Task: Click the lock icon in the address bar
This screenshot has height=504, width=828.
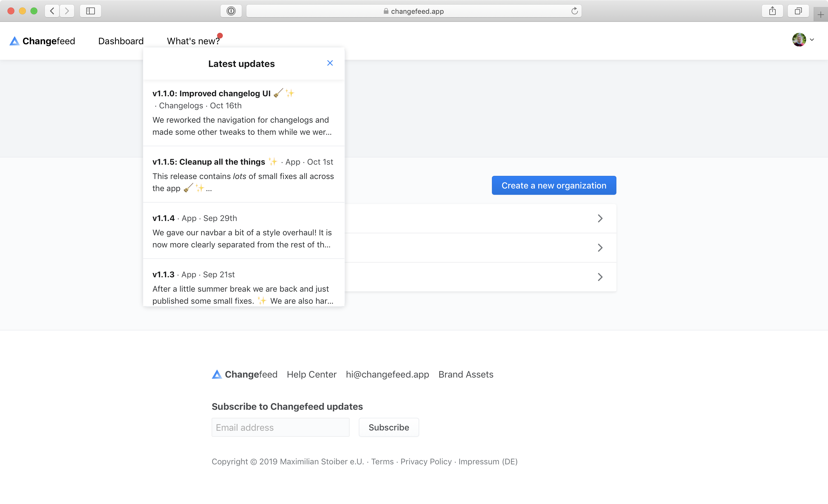Action: click(386, 11)
